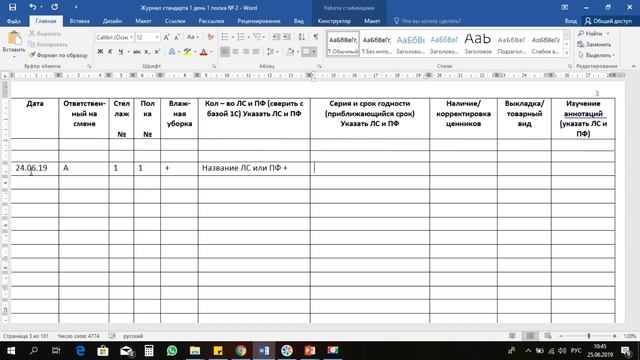The width and height of the screenshot is (640, 360).
Task: Switch to the Дизайн tab
Action: click(x=112, y=21)
